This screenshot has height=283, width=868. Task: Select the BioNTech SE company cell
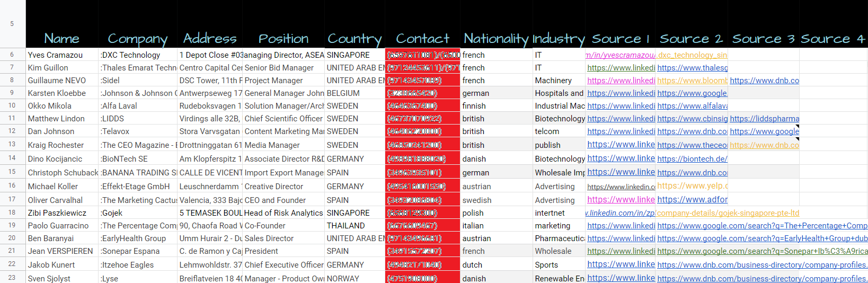tap(138, 158)
